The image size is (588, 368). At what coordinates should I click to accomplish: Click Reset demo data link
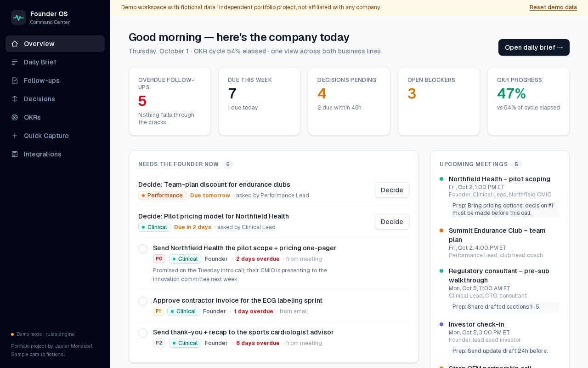[553, 7]
